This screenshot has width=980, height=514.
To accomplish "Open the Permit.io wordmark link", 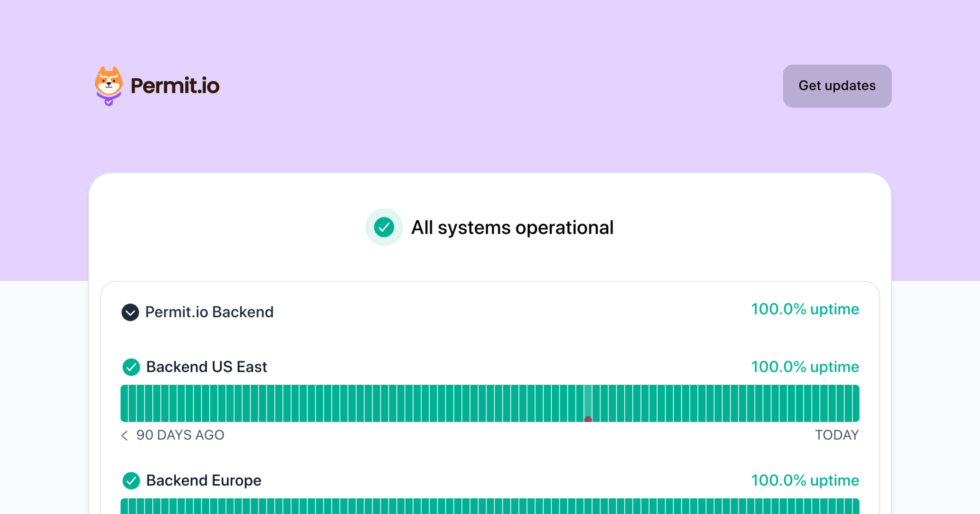I will coord(175,86).
